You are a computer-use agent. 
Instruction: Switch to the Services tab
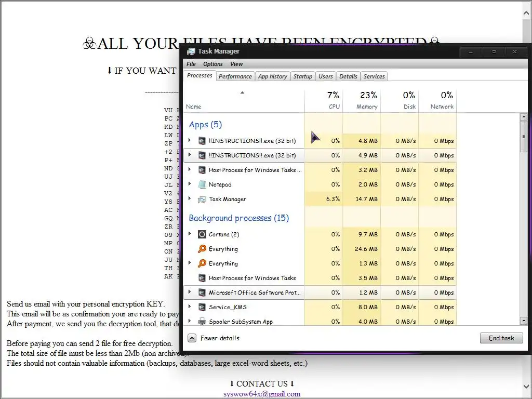tap(374, 76)
